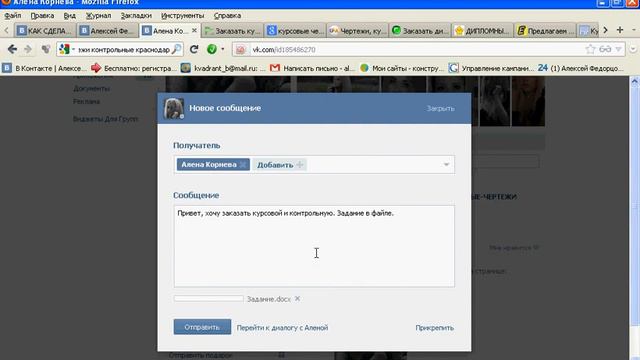This screenshot has width=640, height=360.
Task: Open Перейти к диалогу с Аленой link
Action: [x=282, y=328]
